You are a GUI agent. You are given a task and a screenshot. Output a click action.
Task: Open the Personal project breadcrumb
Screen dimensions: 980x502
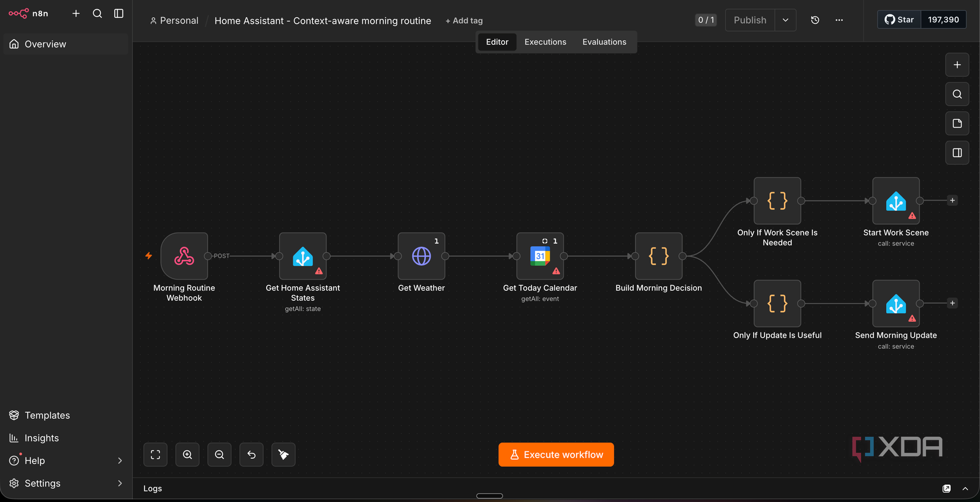[x=174, y=21]
